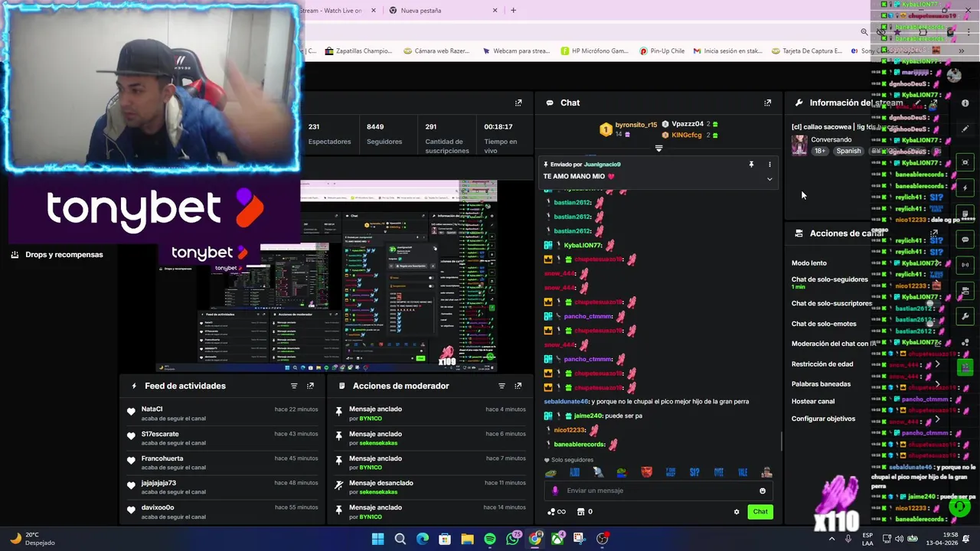The width and height of the screenshot is (980, 551).
Task: Open lightning quick actions sidebar icon
Action: pyautogui.click(x=965, y=187)
